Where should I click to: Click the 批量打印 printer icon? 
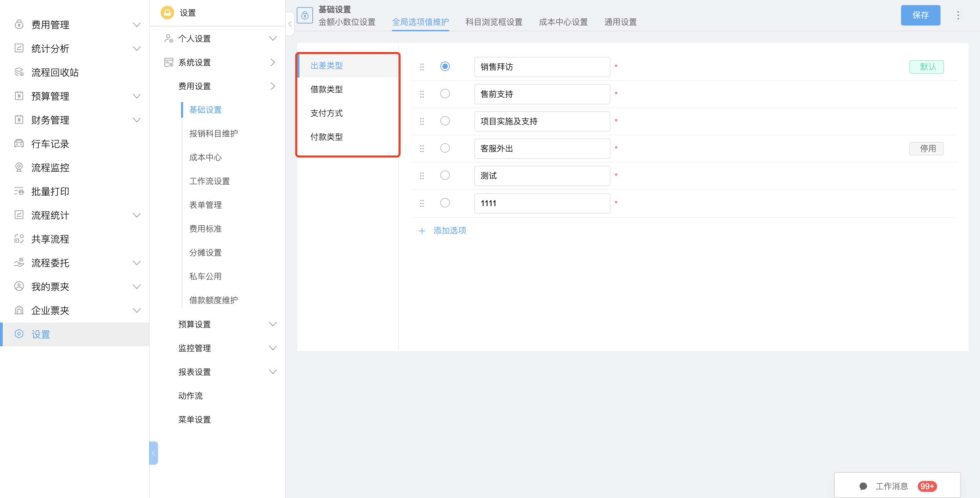[19, 192]
